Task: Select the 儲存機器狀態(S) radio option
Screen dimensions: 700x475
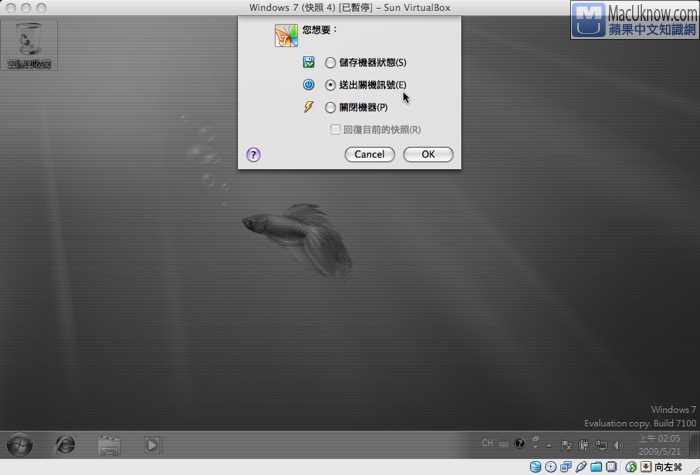Action: [x=330, y=62]
